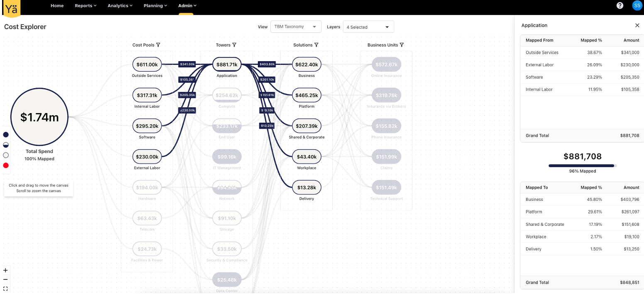Go to the Home menu item
644x294 pixels.
[x=57, y=6]
